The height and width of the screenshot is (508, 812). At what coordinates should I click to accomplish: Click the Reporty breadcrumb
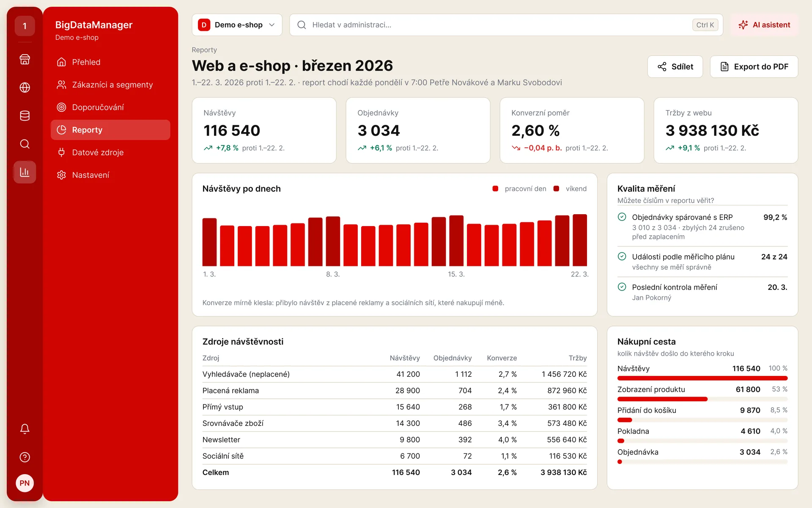(204, 50)
